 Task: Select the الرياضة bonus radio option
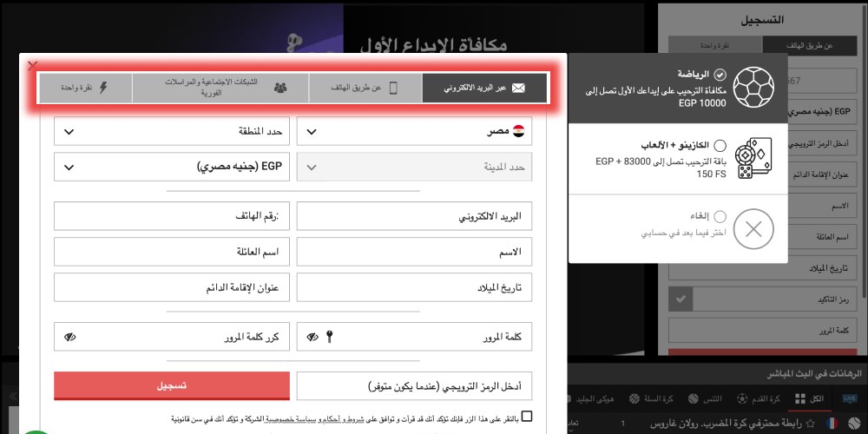720,75
